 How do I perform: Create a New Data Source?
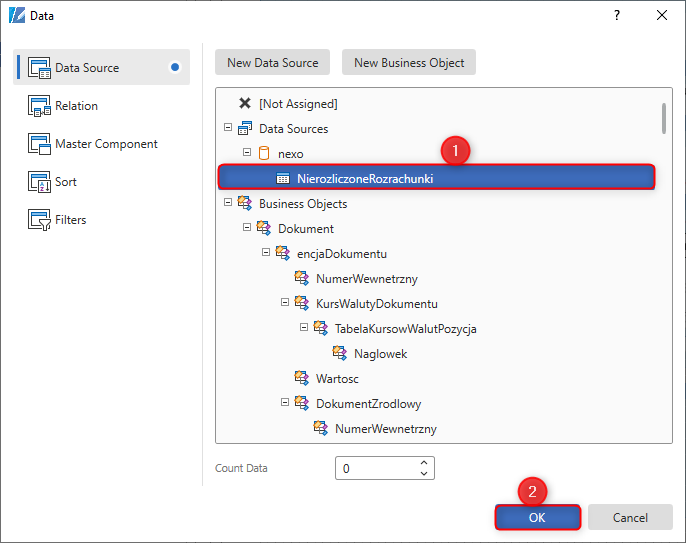click(272, 63)
